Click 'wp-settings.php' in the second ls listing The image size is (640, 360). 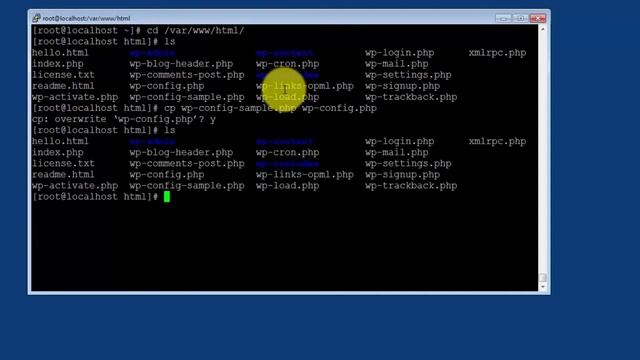[x=408, y=164]
